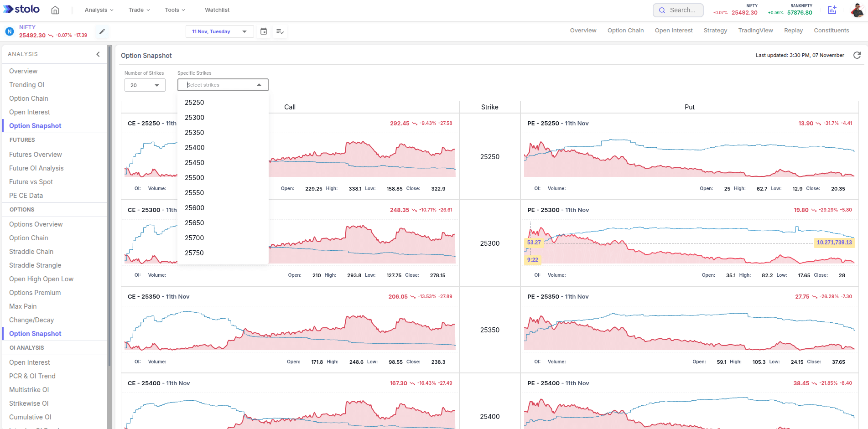Open the Number of Strikes dropdown
This screenshot has height=429, width=868.
[x=145, y=85]
